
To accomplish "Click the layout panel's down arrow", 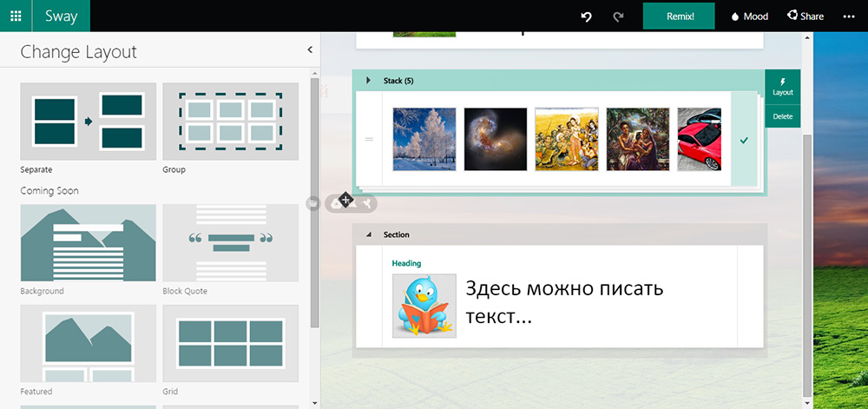I will [x=315, y=404].
